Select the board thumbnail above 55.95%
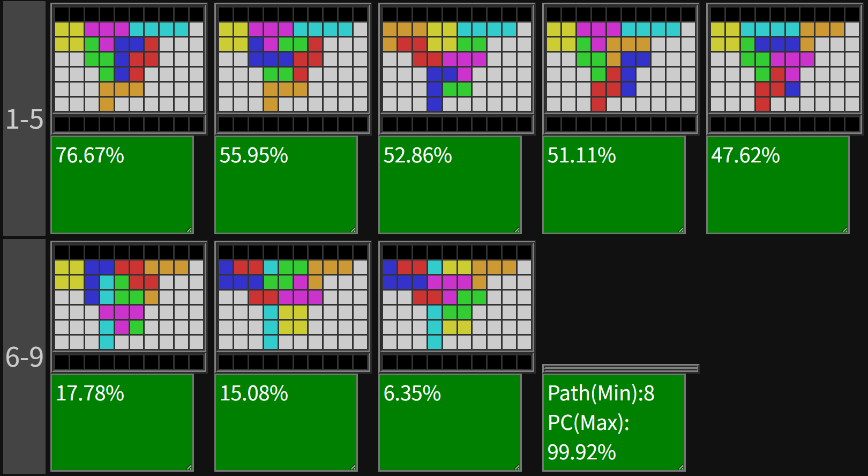Image resolution: width=868 pixels, height=476 pixels. tap(293, 69)
